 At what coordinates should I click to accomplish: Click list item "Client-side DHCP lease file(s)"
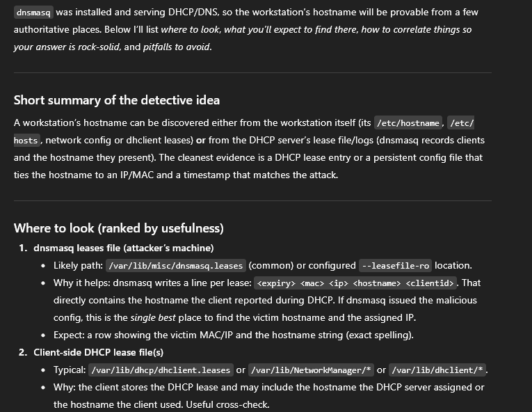pos(98,352)
